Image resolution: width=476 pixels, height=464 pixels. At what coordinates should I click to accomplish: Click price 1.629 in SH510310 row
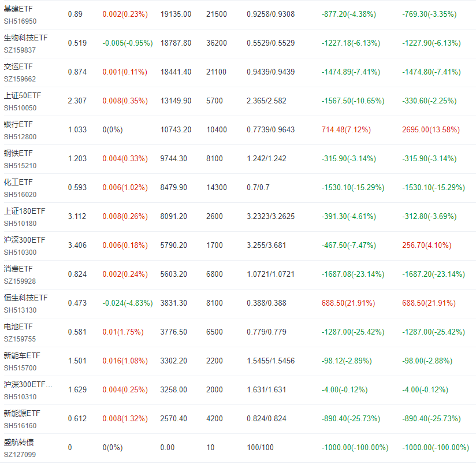coord(77,389)
